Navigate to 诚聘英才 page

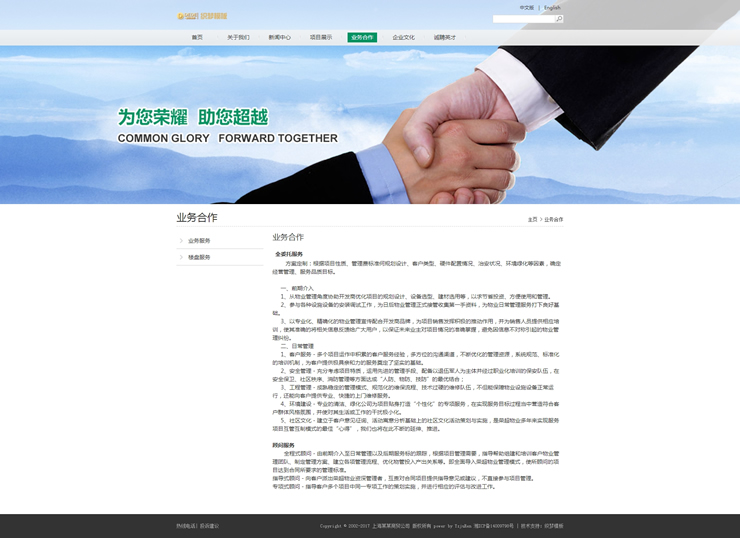[445, 37]
